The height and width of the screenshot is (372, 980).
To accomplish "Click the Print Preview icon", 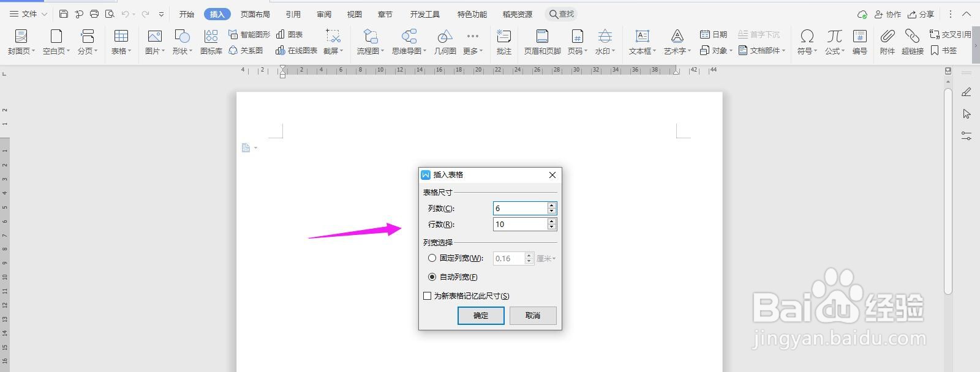I will [110, 13].
